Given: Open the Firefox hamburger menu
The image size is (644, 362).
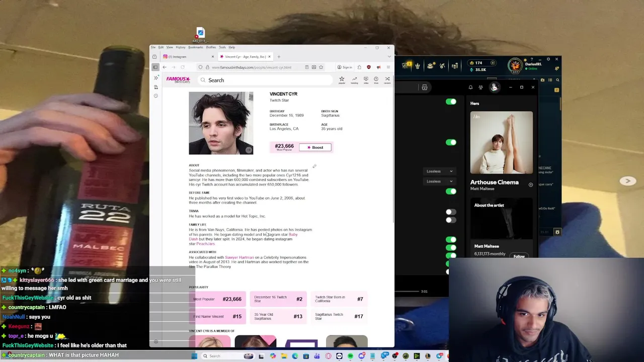Looking at the screenshot, I should click(388, 67).
